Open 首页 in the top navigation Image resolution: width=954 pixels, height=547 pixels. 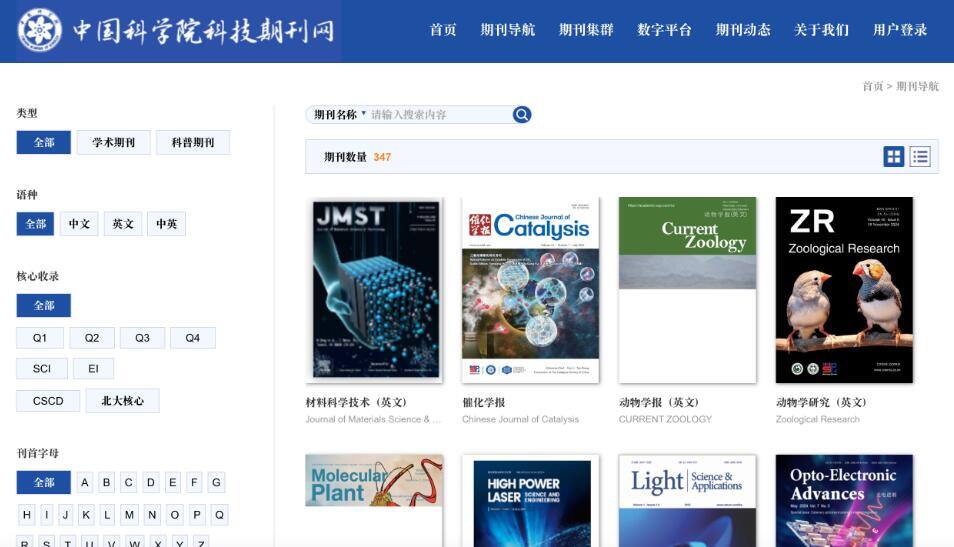[x=443, y=30]
